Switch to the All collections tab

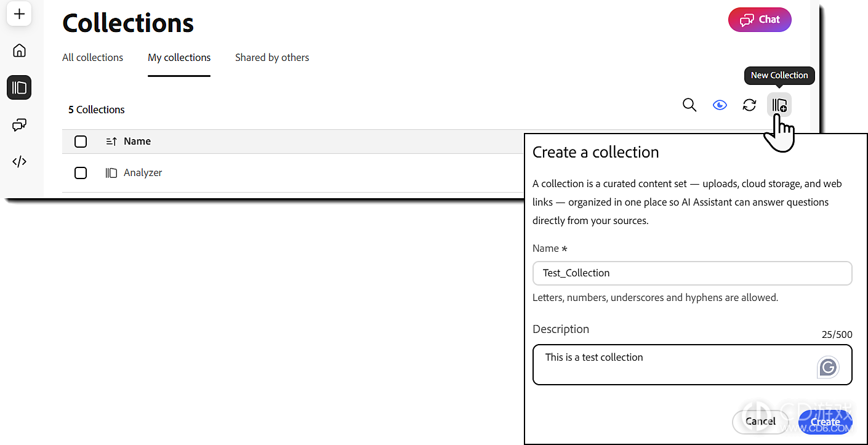(92, 57)
